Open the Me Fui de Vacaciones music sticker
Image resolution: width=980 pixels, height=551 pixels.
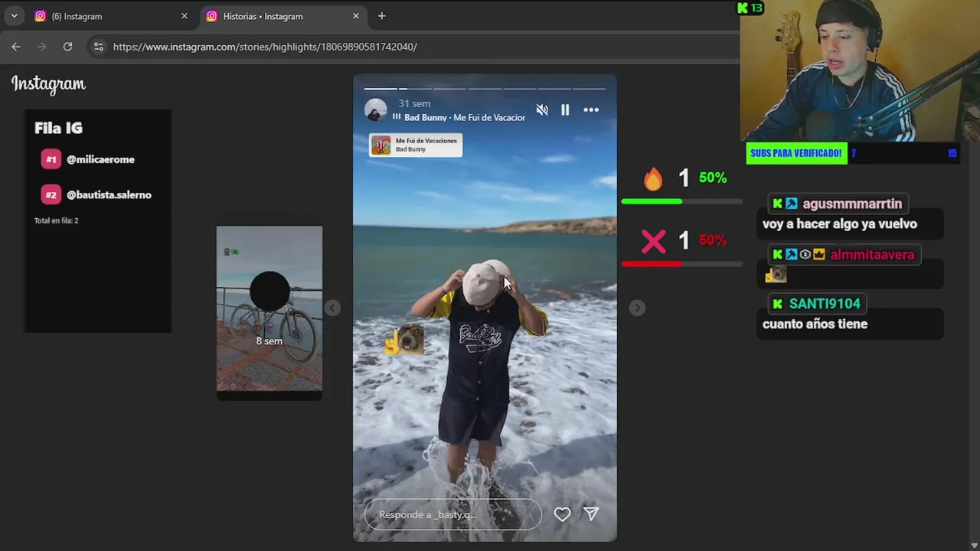(x=416, y=145)
